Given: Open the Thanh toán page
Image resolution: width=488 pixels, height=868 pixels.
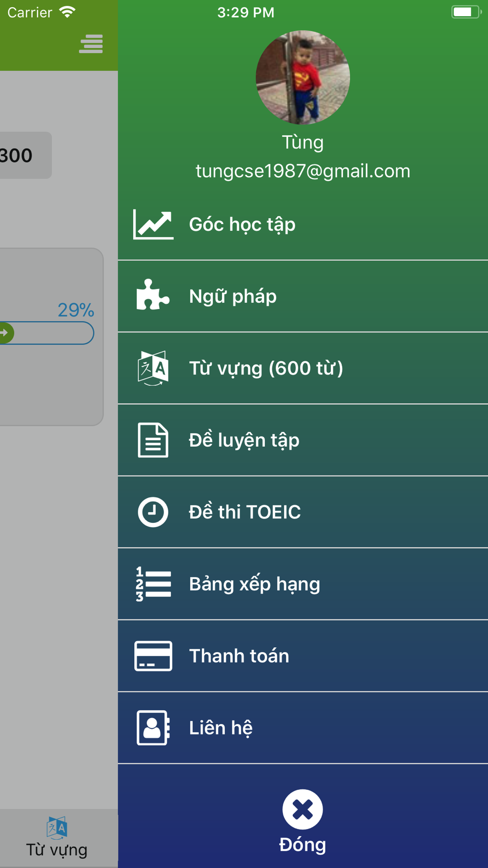Looking at the screenshot, I should (x=303, y=656).
